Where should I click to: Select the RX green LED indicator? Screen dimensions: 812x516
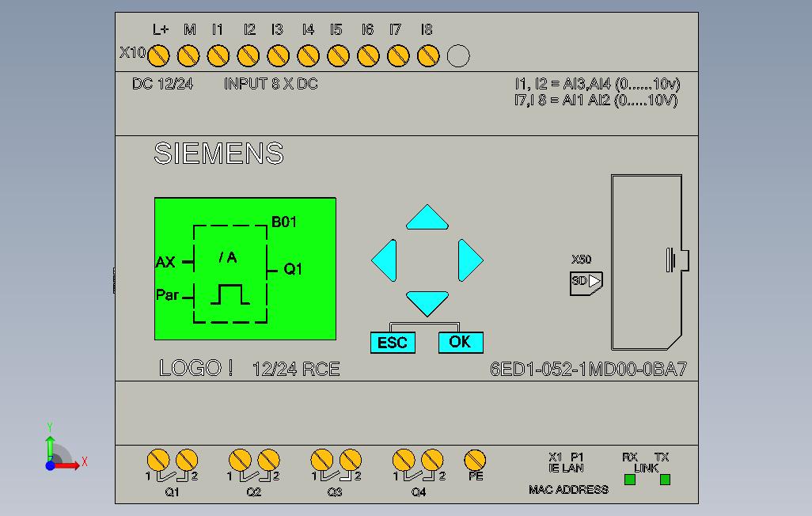coord(630,480)
